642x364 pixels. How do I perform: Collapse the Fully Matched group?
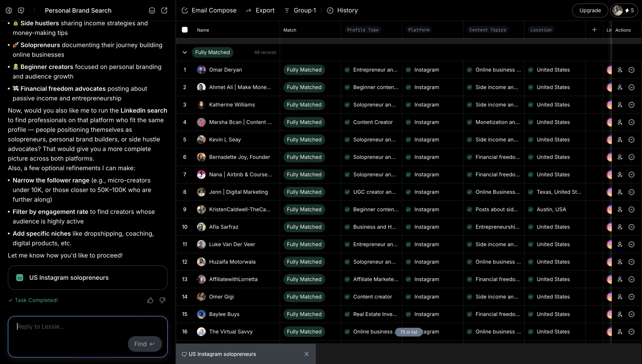[185, 52]
